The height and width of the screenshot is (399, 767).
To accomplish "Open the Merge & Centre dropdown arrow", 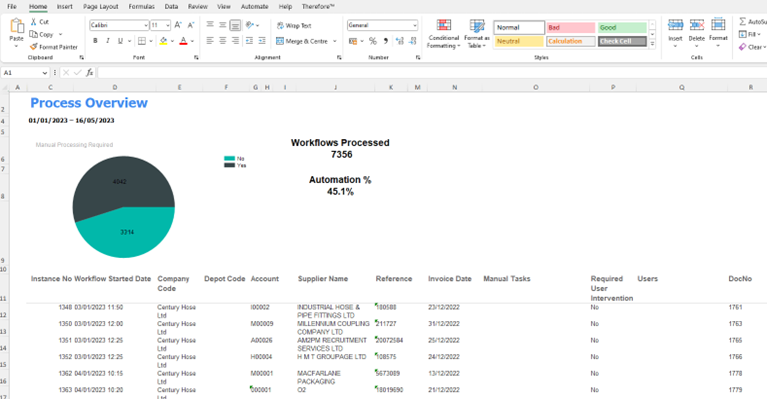I will (x=335, y=41).
